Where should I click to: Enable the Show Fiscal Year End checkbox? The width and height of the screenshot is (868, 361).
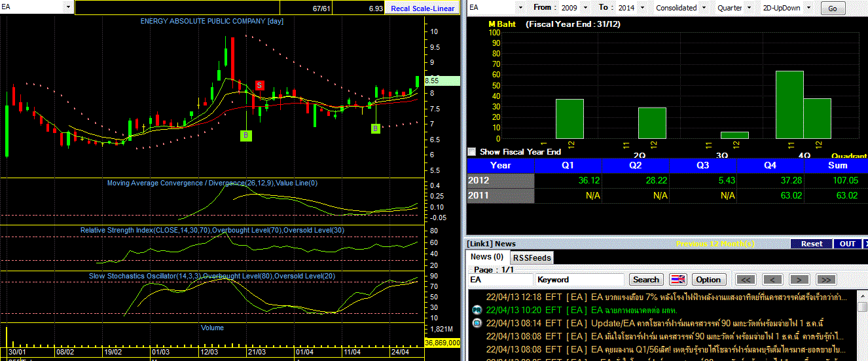472,151
